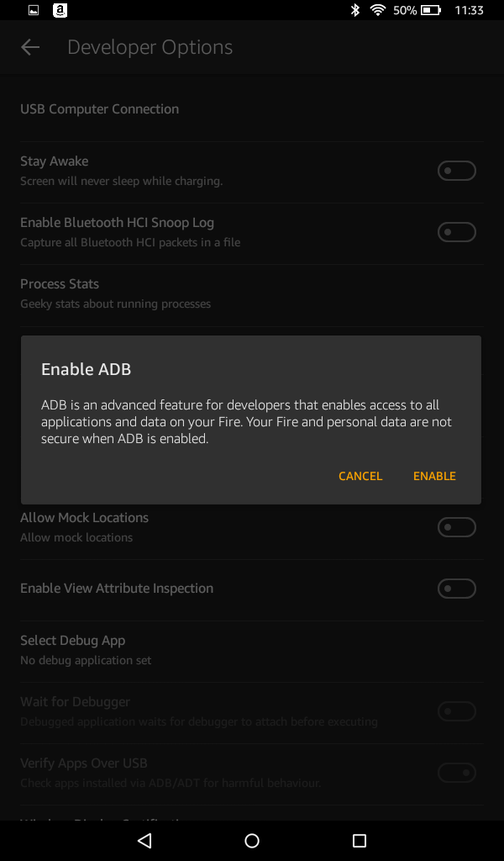Tap ENABLE in the Enable ADB dialog
504x861 pixels.
tap(434, 476)
